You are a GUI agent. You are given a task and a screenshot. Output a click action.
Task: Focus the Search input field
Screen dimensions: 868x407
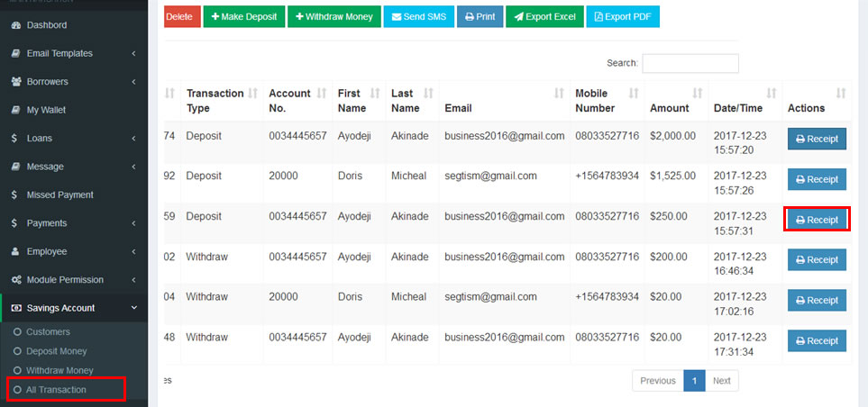click(x=690, y=63)
